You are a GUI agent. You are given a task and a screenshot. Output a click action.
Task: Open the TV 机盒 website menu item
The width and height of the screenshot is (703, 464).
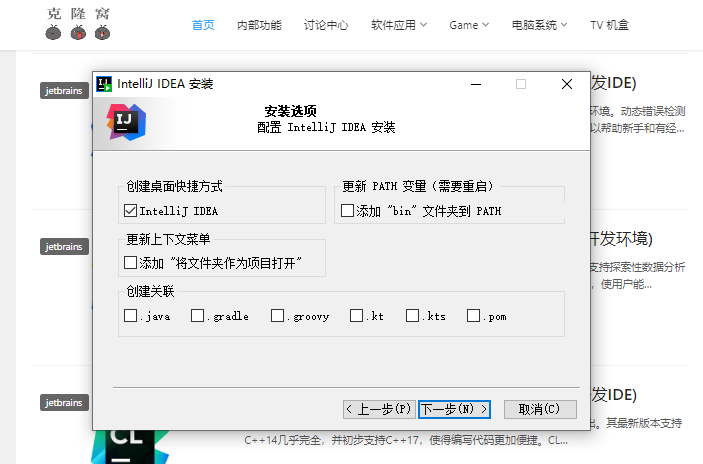click(609, 25)
